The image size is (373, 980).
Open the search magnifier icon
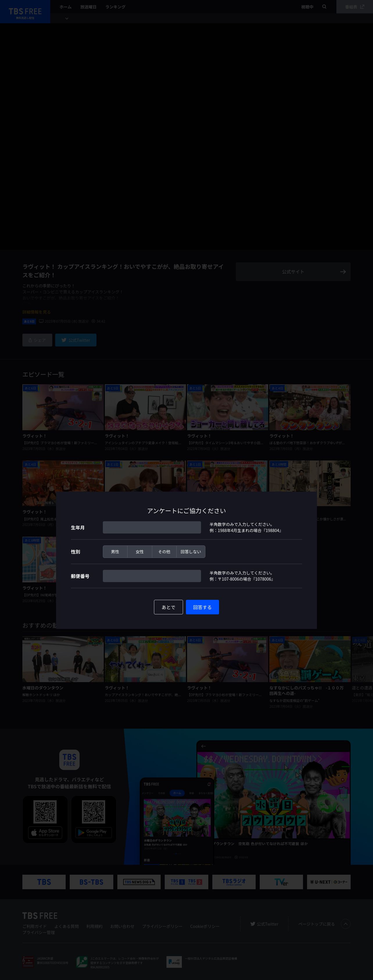(324, 6)
